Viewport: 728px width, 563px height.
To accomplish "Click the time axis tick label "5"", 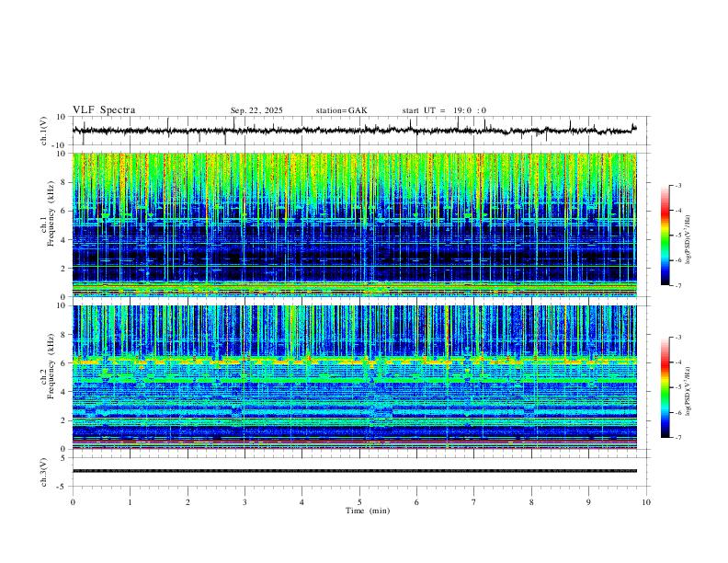I will [x=359, y=502].
